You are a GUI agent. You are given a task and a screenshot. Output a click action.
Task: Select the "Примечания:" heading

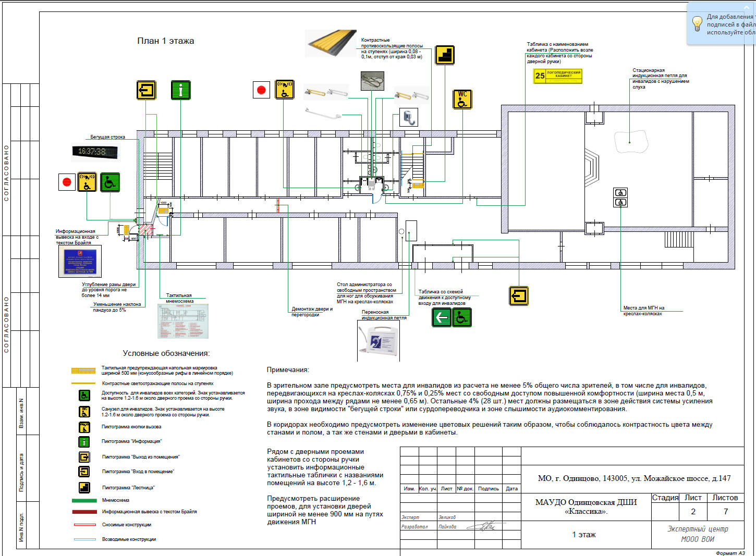(288, 369)
